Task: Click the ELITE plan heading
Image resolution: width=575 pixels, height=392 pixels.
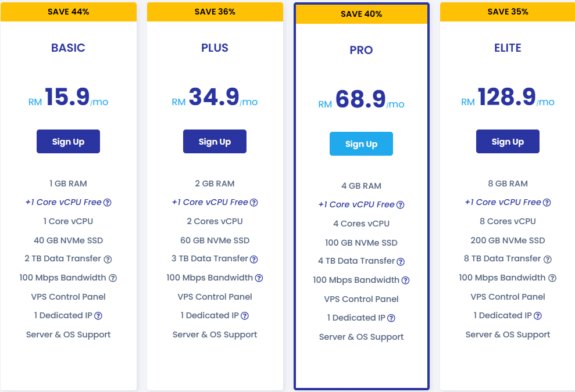Action: pyautogui.click(x=508, y=48)
